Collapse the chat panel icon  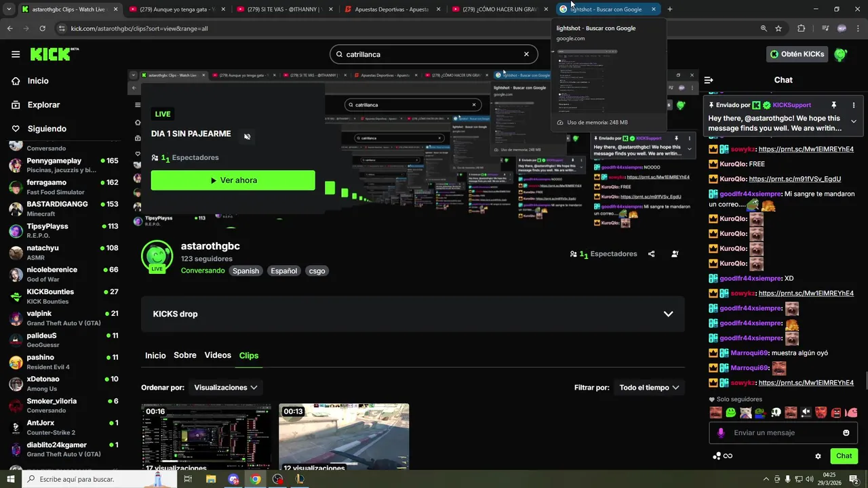click(x=709, y=80)
